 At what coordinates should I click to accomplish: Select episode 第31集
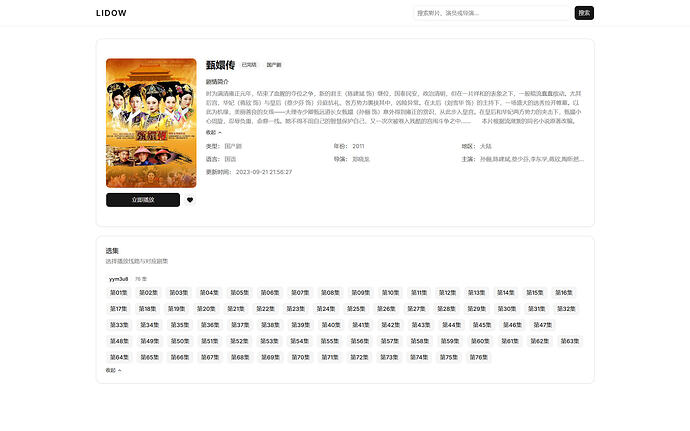536,309
